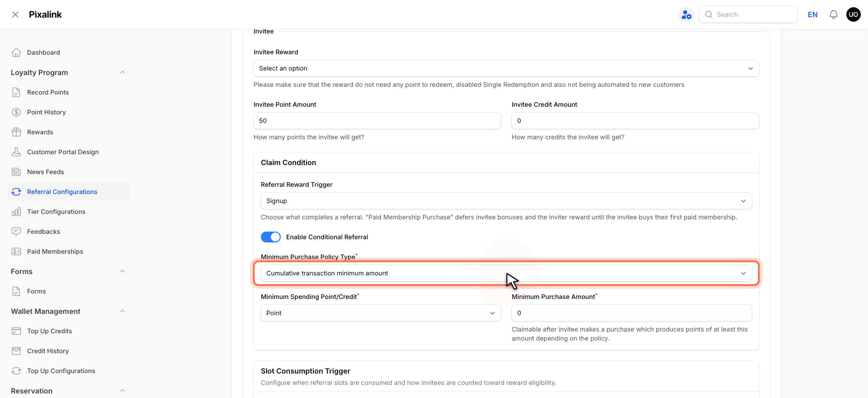The image size is (868, 398).
Task: Click the Customer Portal Design flask icon
Action: 16,152
